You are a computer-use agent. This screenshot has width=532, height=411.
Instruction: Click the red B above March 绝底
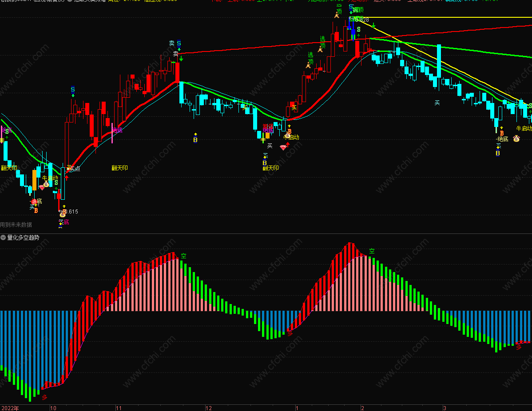point(502,133)
